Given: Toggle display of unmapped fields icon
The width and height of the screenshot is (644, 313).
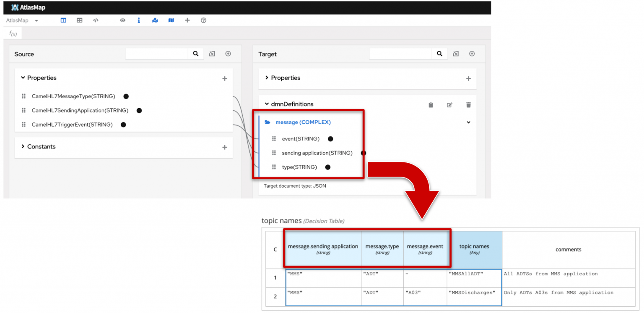Looking at the screenshot, I should click(171, 20).
